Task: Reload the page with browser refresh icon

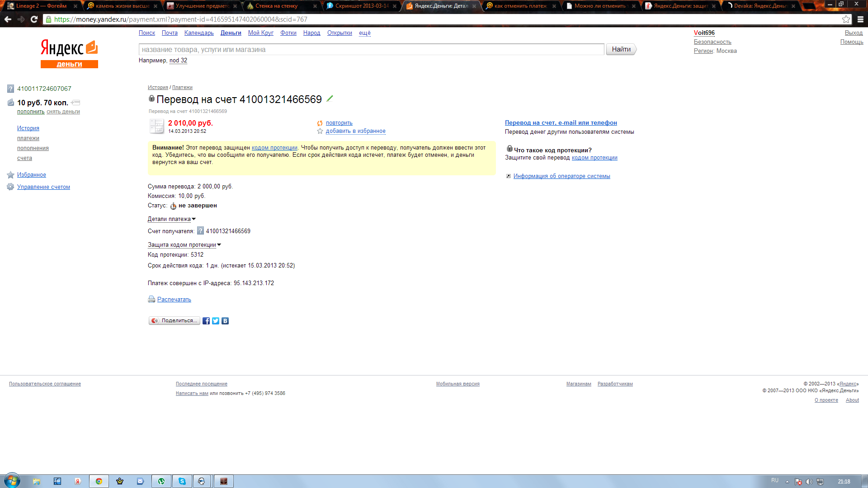Action: 34,19
